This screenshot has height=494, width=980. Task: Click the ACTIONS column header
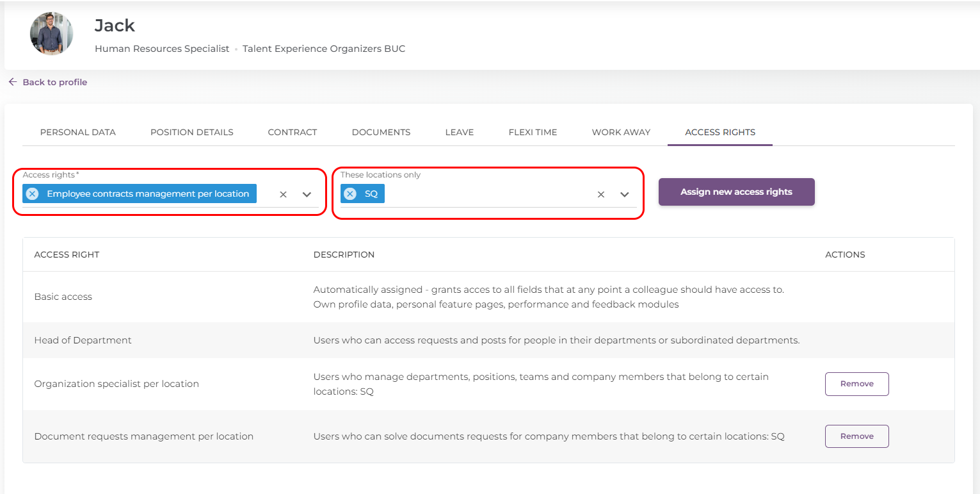(x=845, y=254)
